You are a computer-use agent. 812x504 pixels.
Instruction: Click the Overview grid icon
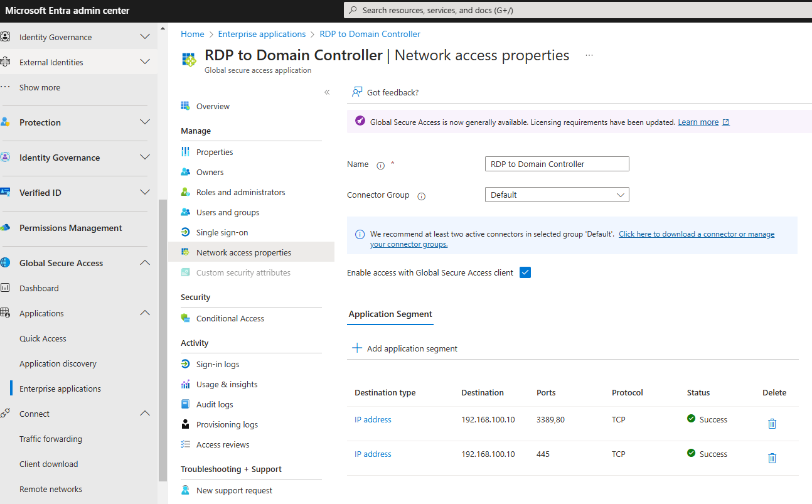tap(185, 106)
